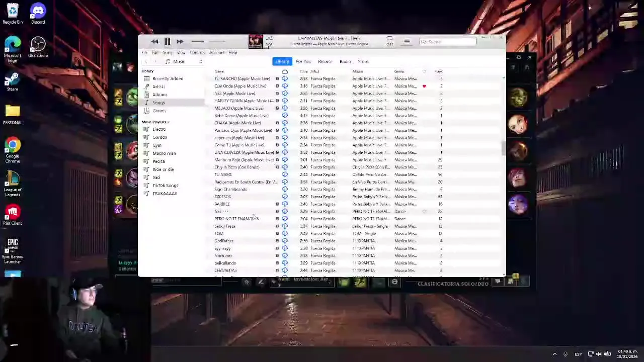
Task: Select Songs in the Library sidebar
Action: point(158,103)
